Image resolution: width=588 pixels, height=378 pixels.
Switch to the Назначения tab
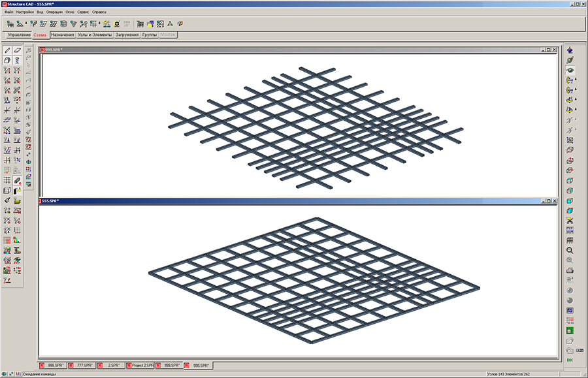tap(62, 35)
